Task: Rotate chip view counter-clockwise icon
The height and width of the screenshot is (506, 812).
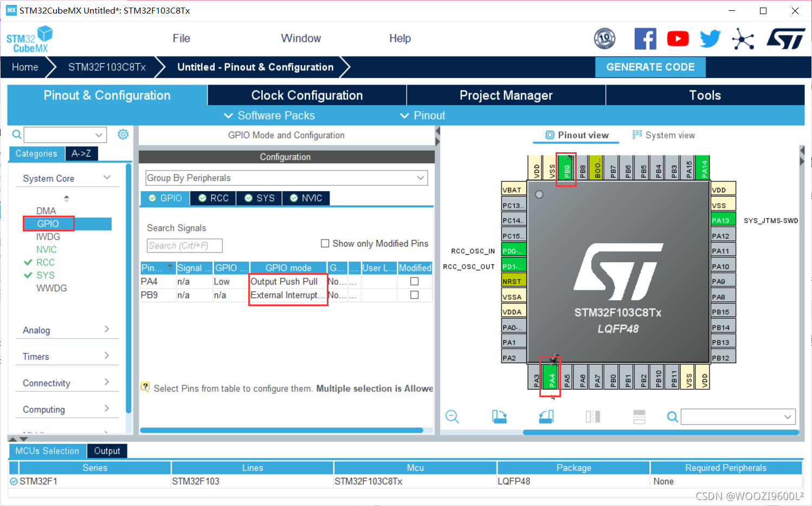Action: [546, 417]
